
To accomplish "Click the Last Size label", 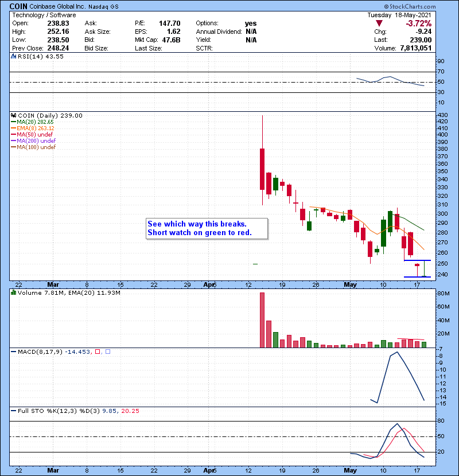I will click(x=149, y=48).
